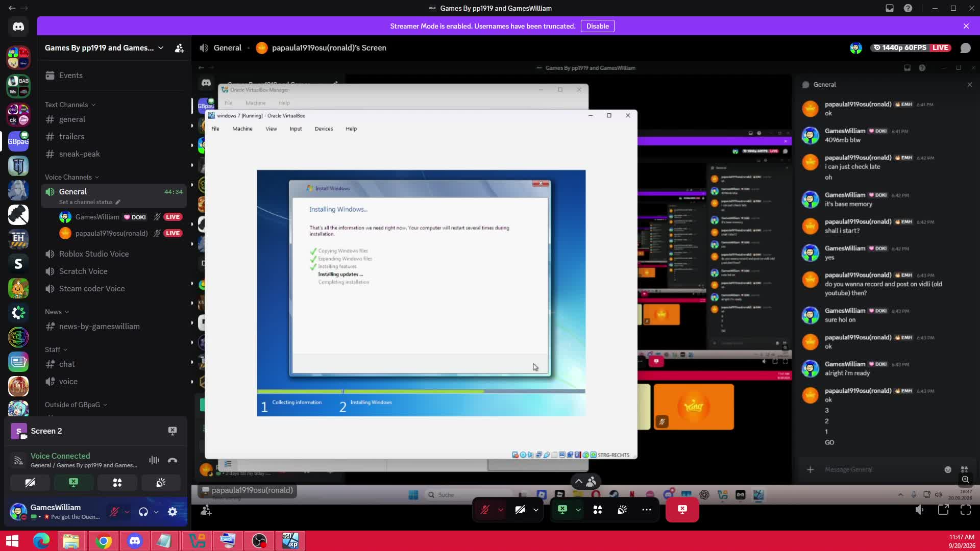Open server name dropdown menu

click(x=104, y=48)
